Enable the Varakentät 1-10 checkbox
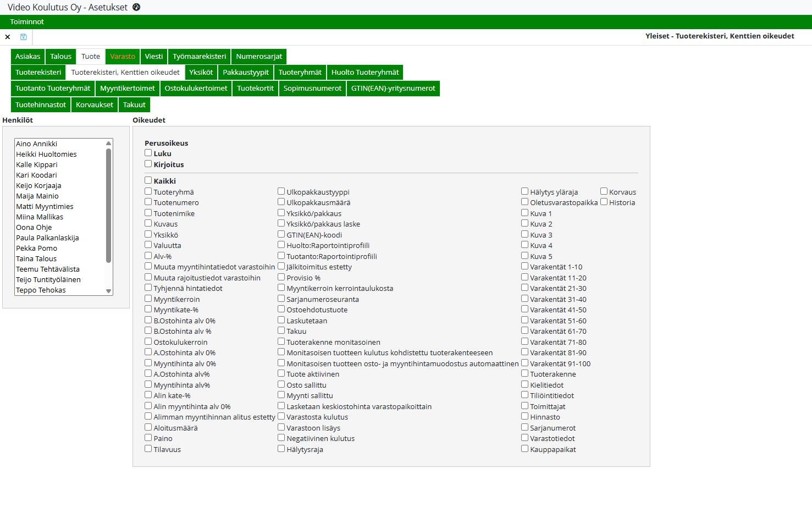The height and width of the screenshot is (507, 812). 525,266
